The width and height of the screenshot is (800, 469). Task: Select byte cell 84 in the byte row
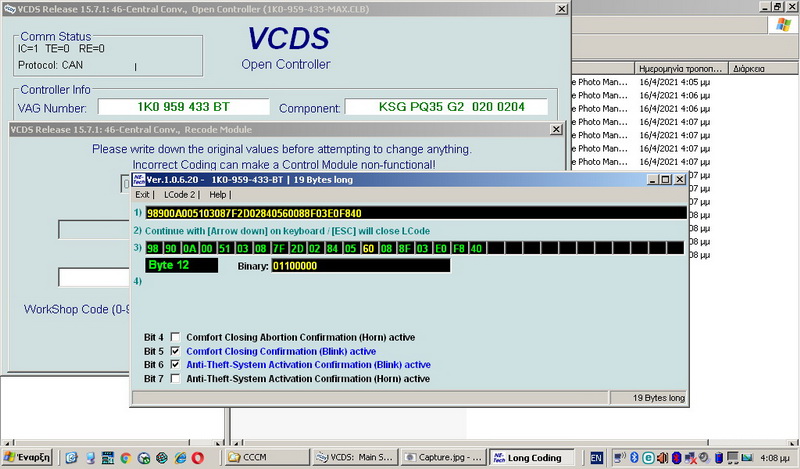point(332,249)
